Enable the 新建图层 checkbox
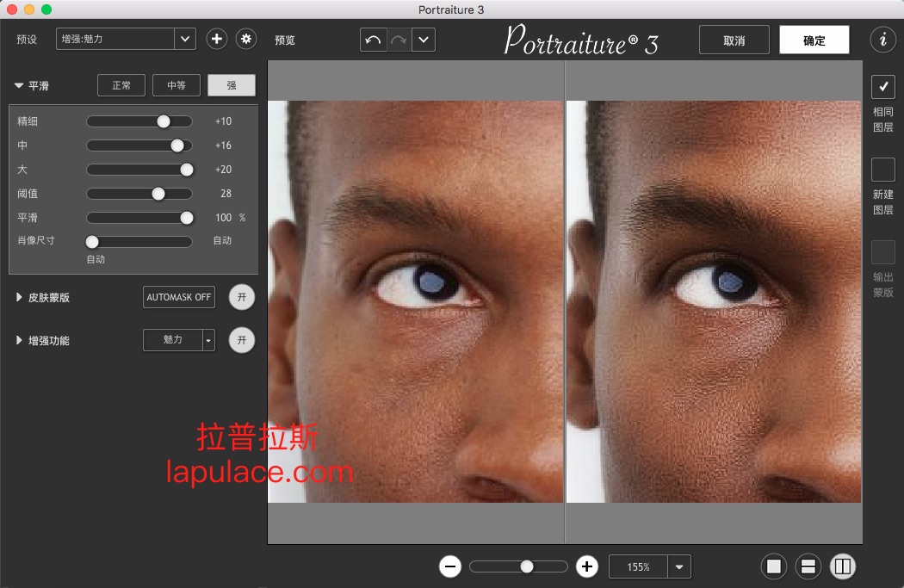904x588 pixels. 883,170
